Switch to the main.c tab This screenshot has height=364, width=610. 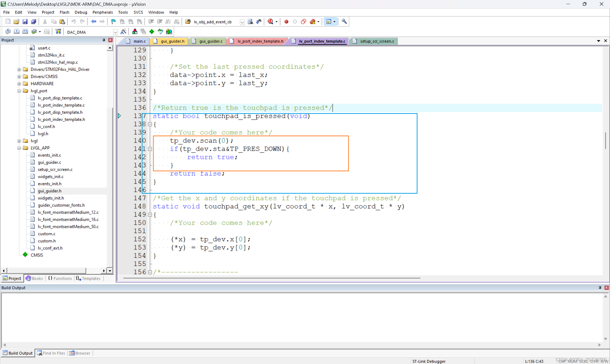[x=140, y=41]
